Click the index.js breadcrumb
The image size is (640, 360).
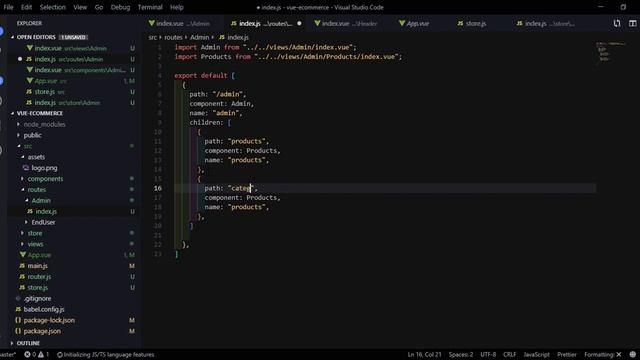click(x=234, y=37)
